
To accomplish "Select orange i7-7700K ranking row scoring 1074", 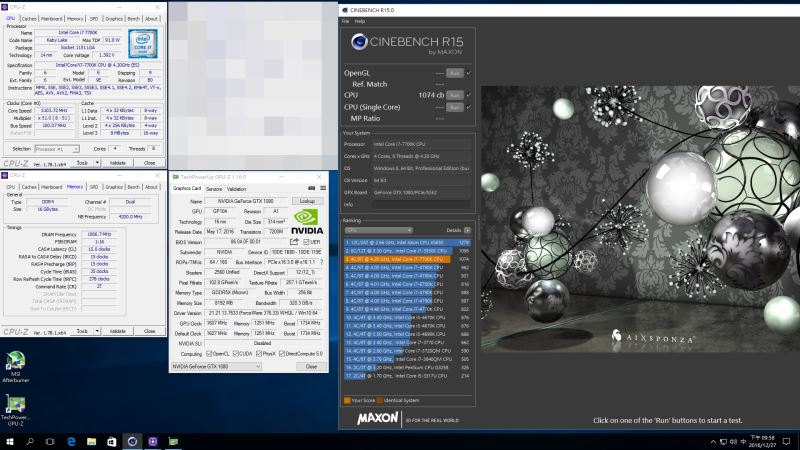I will pos(407,259).
